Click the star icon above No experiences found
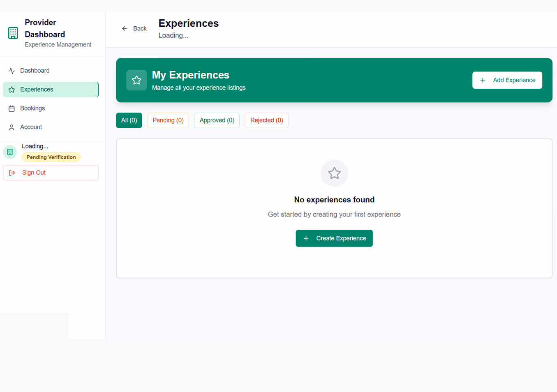 pos(334,173)
